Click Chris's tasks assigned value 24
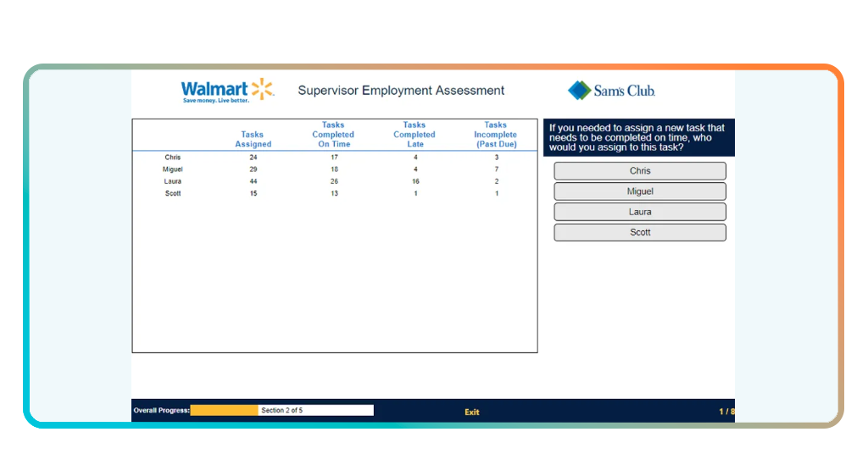 [x=253, y=157]
